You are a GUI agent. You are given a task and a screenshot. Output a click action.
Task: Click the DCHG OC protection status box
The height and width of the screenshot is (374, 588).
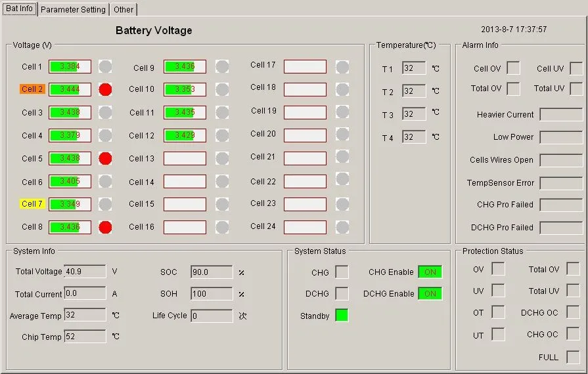pos(574,312)
